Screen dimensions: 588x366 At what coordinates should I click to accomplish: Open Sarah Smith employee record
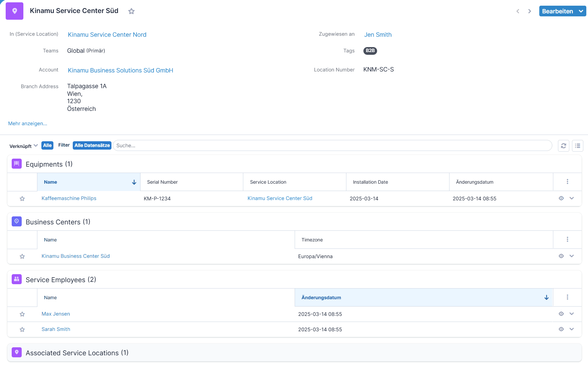click(x=56, y=329)
